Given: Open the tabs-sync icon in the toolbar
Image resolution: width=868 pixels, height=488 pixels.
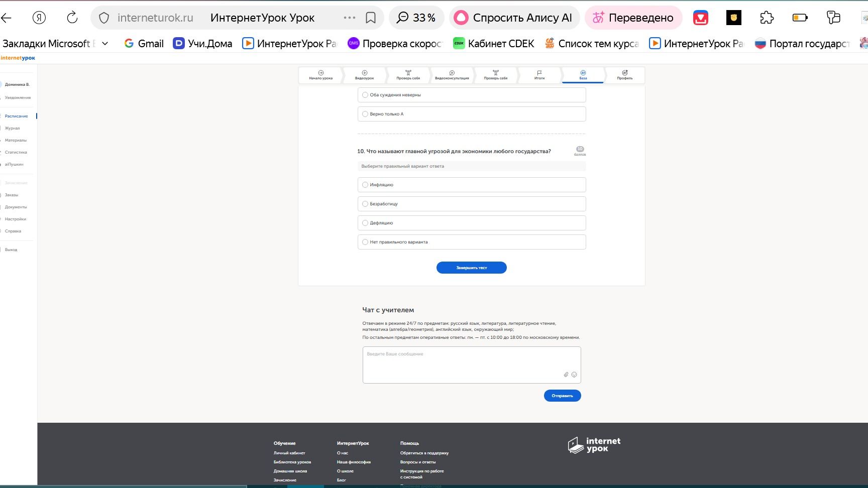Looking at the screenshot, I should click(833, 18).
